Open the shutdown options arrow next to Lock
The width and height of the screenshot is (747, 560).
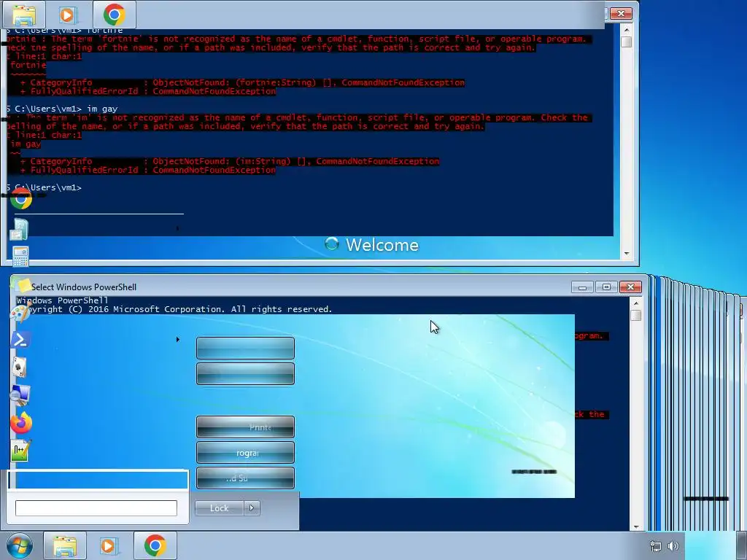(252, 508)
